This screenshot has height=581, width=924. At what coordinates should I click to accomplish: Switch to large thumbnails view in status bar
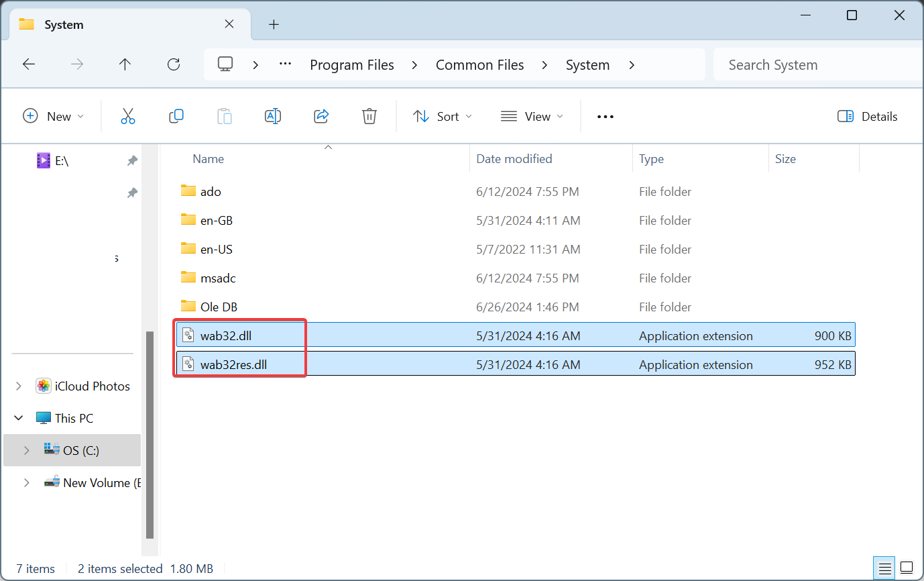coord(907,568)
